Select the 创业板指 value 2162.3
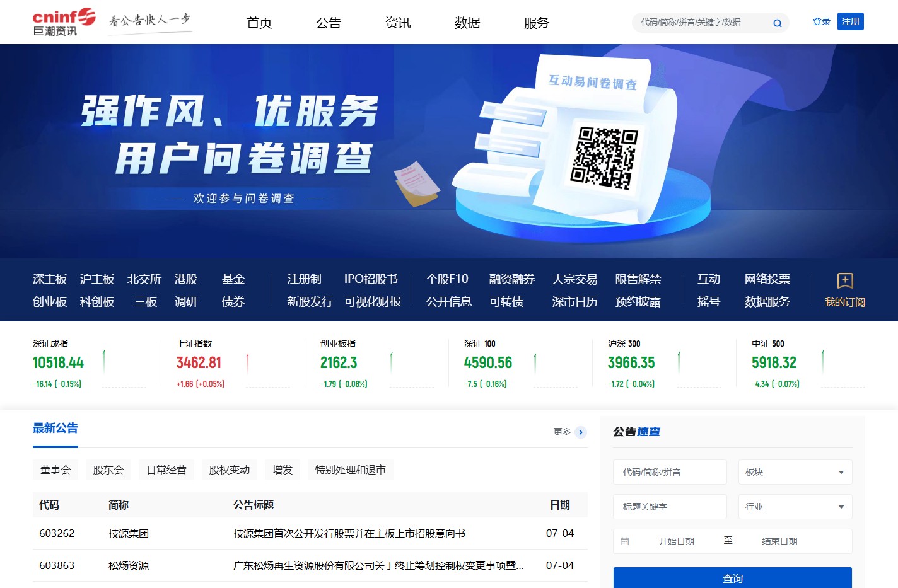 [339, 363]
